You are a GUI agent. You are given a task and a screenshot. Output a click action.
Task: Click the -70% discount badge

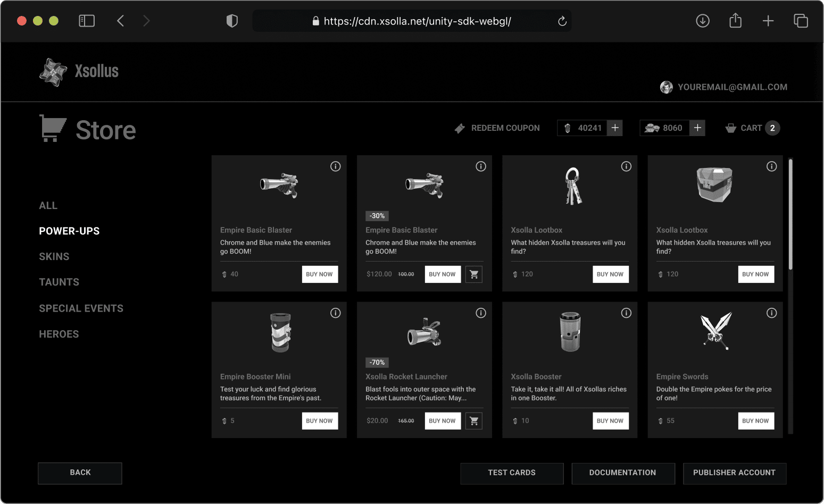[x=377, y=363]
